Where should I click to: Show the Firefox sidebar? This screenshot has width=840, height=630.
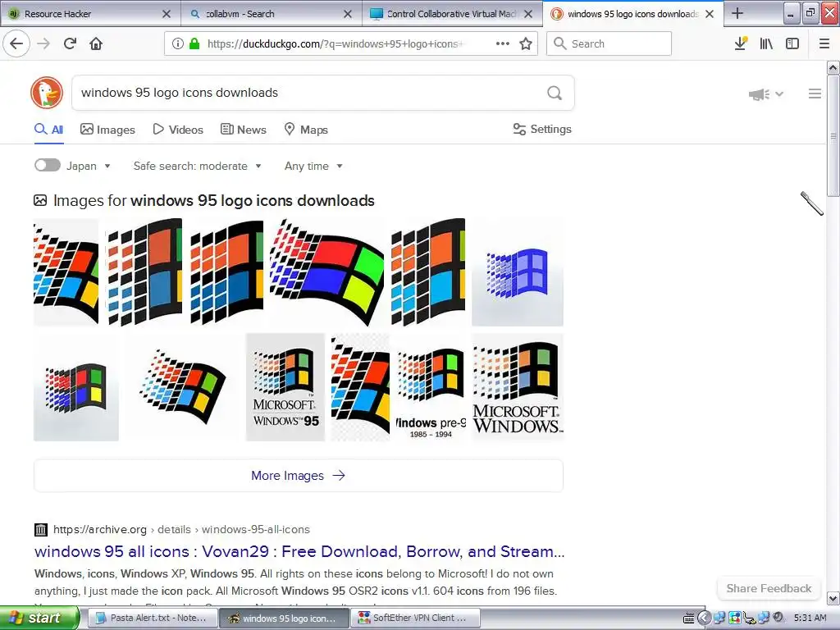(792, 43)
